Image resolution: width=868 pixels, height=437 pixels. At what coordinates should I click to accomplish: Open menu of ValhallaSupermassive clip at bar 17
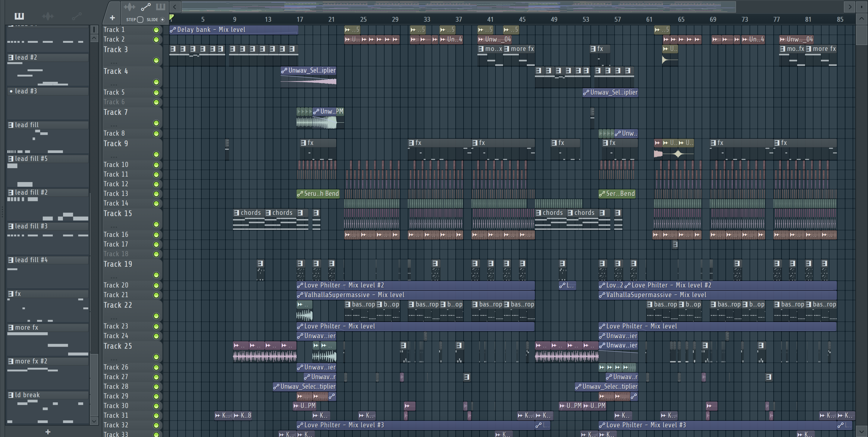click(300, 295)
